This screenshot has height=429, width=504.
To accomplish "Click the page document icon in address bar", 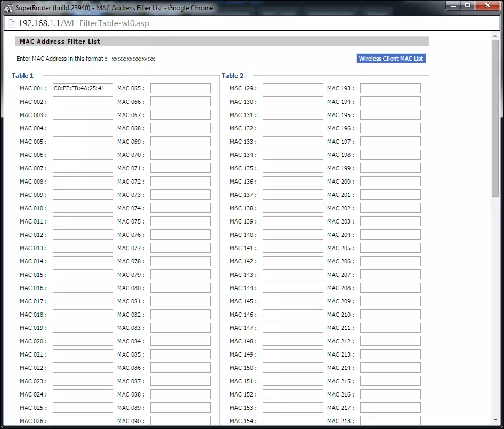I will click(x=10, y=23).
